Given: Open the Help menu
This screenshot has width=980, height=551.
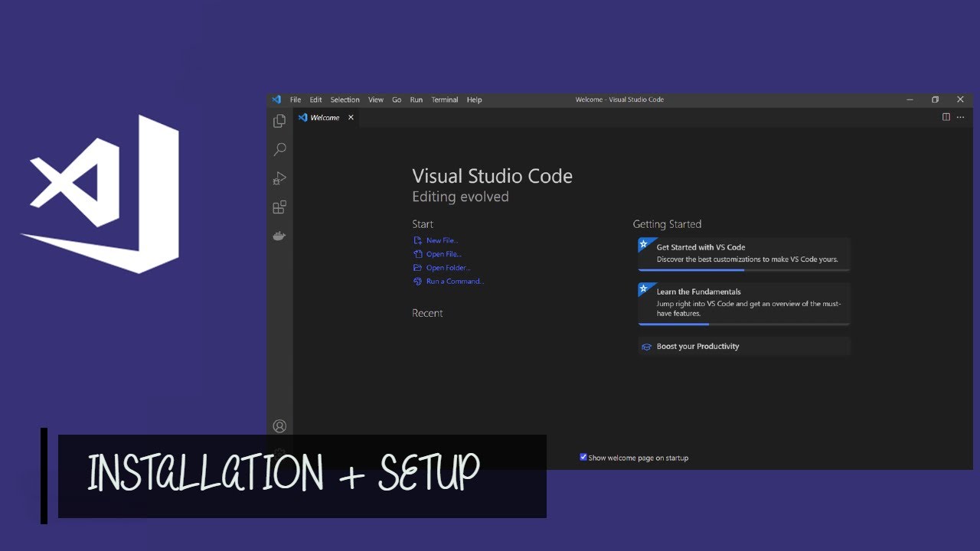Looking at the screenshot, I should click(x=474, y=99).
